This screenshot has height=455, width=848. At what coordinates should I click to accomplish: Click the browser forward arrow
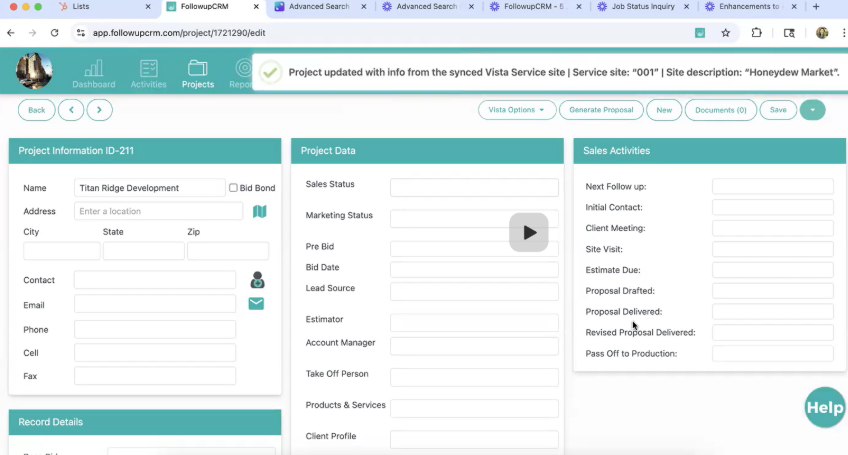(x=32, y=33)
